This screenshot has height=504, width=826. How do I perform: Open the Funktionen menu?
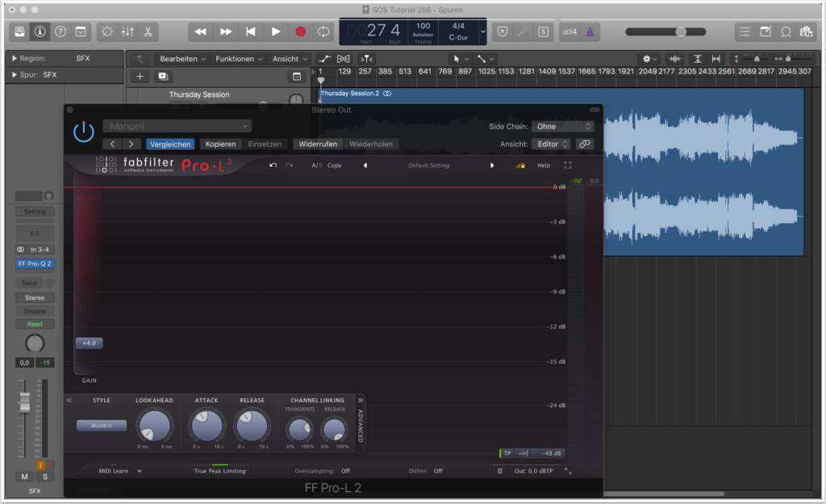point(240,59)
